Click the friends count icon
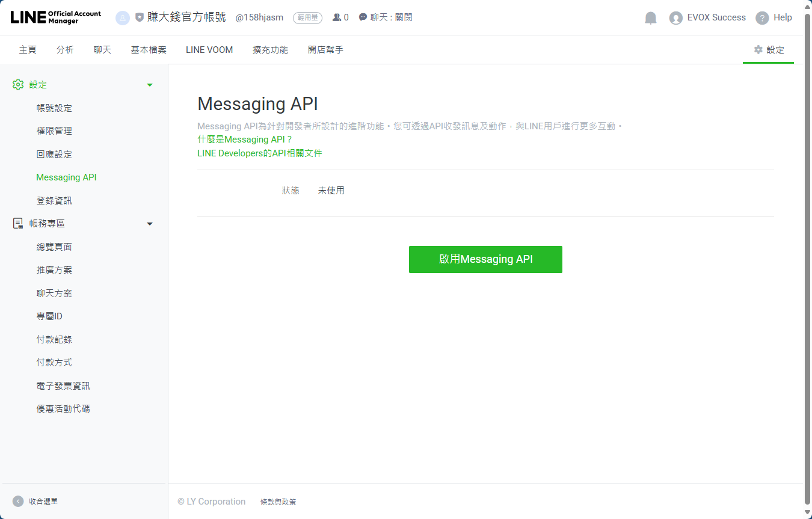 337,17
